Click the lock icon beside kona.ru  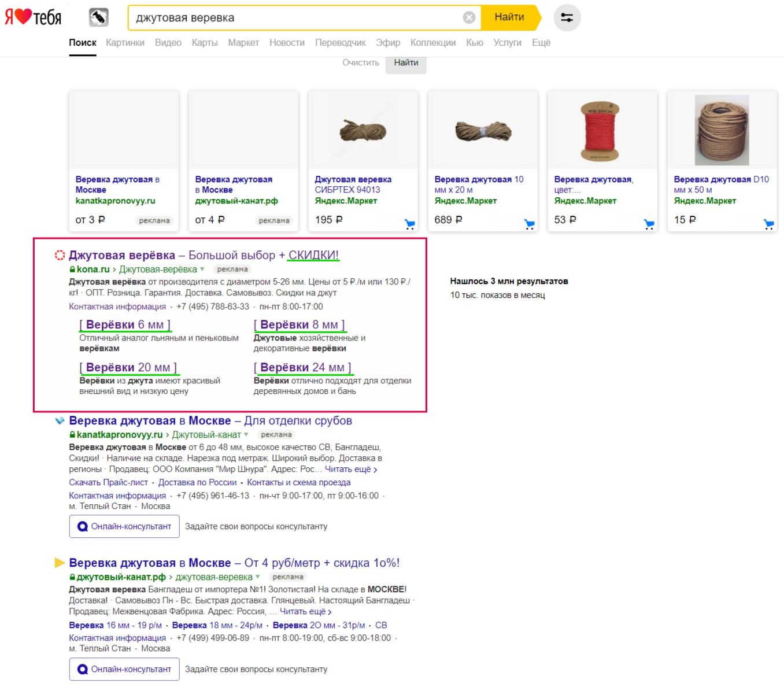pyautogui.click(x=72, y=269)
